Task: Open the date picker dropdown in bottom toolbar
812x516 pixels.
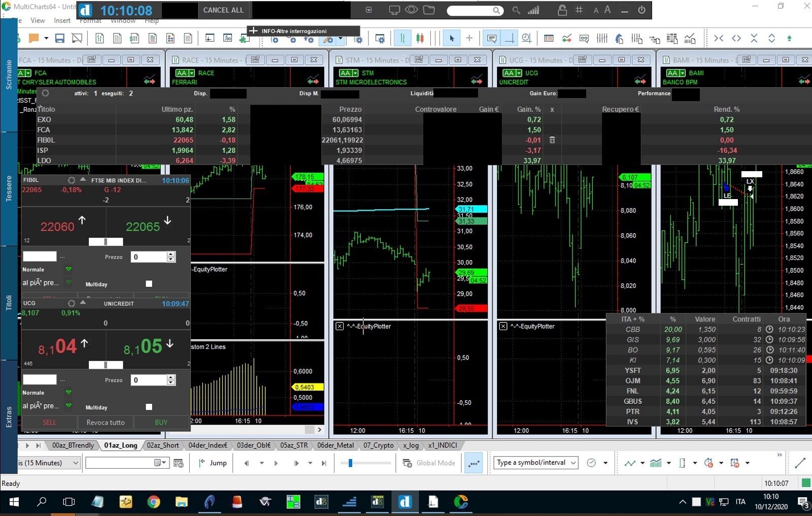Action: pyautogui.click(x=160, y=463)
